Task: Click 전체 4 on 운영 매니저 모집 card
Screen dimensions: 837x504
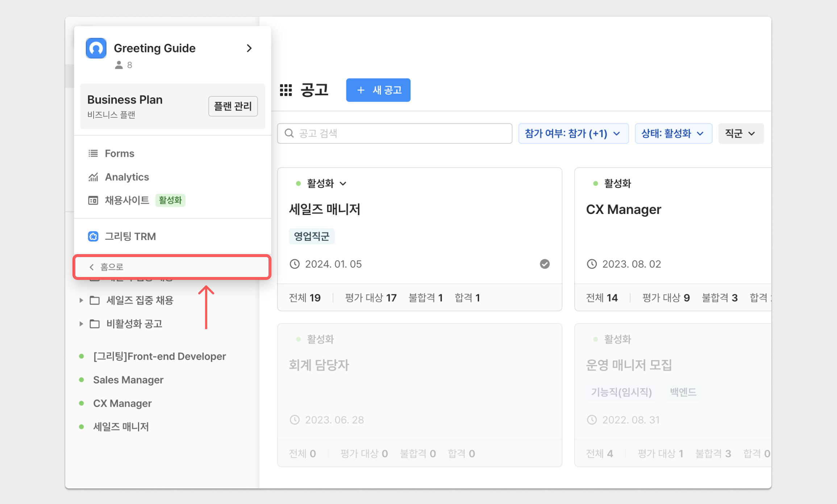Action: 600,454
